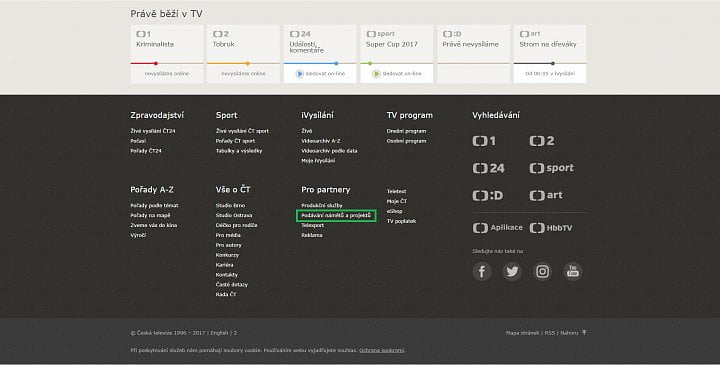Click the Nahoru up-arrow icon

pos(584,332)
